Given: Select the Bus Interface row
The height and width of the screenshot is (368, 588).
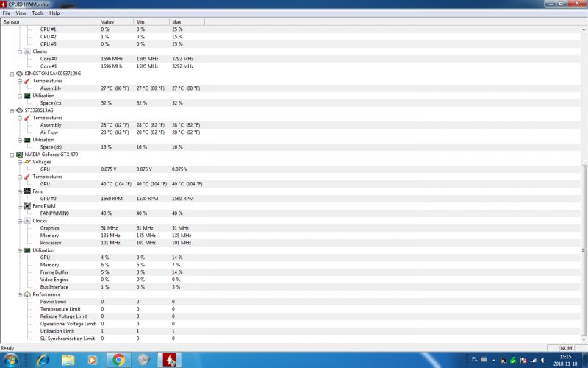Looking at the screenshot, I should [x=290, y=287].
